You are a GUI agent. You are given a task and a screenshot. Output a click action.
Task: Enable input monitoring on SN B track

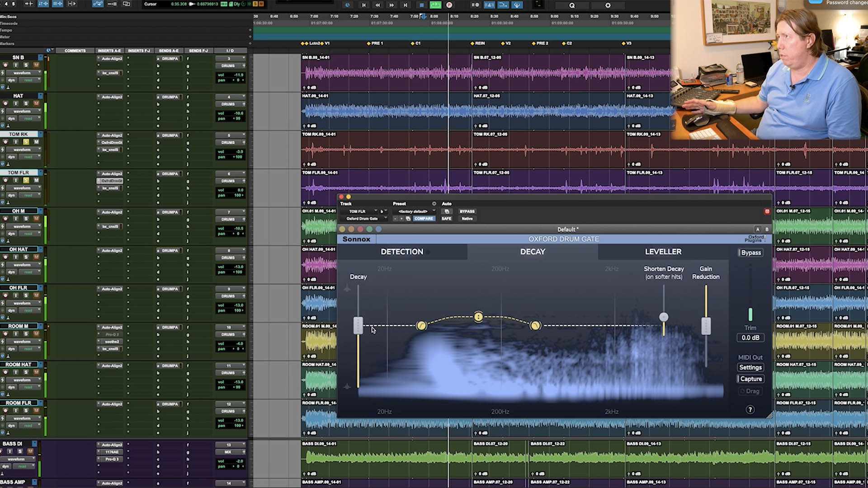coord(15,65)
